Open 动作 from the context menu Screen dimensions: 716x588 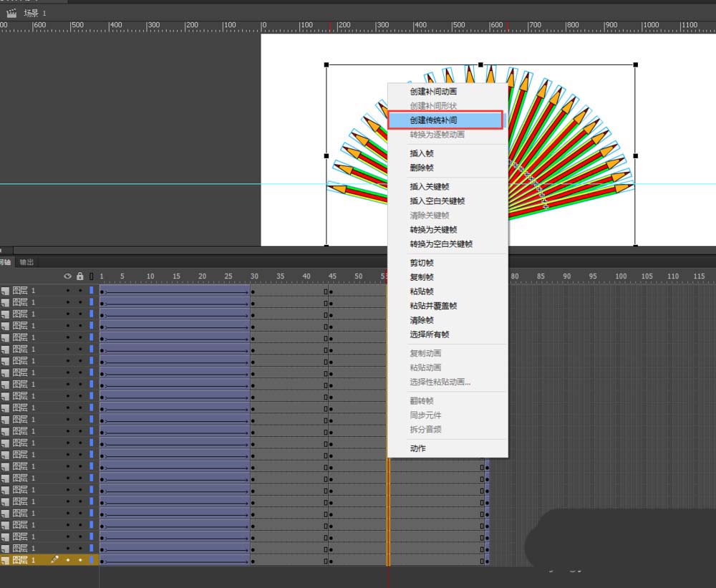(x=417, y=448)
